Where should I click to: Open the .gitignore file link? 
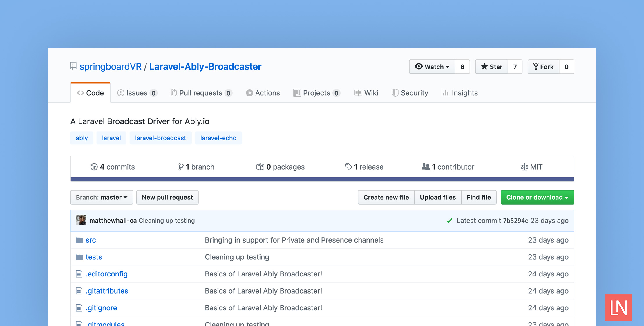tap(102, 308)
